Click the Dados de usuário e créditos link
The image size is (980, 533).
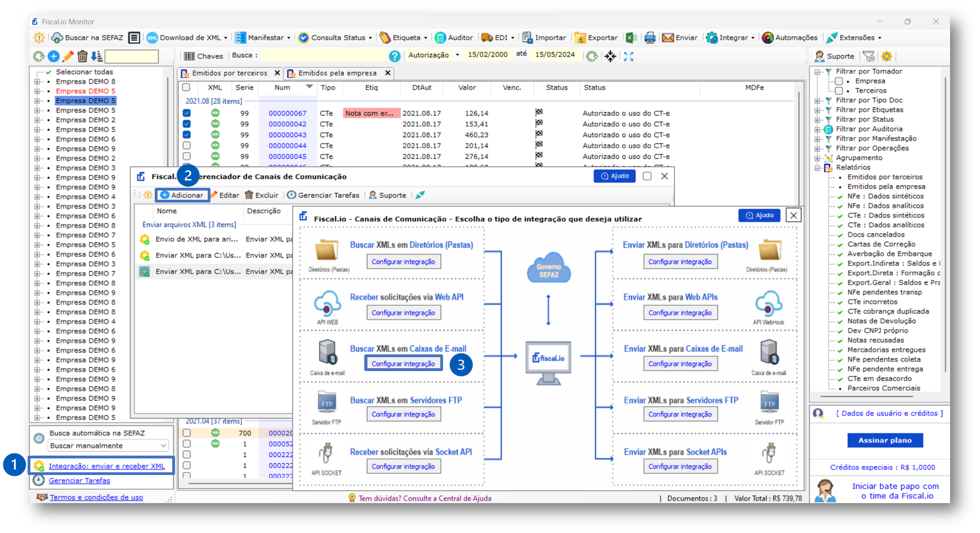pyautogui.click(x=889, y=413)
